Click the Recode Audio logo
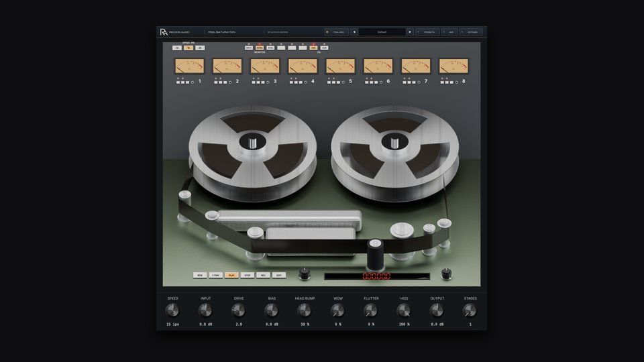 pos(164,32)
